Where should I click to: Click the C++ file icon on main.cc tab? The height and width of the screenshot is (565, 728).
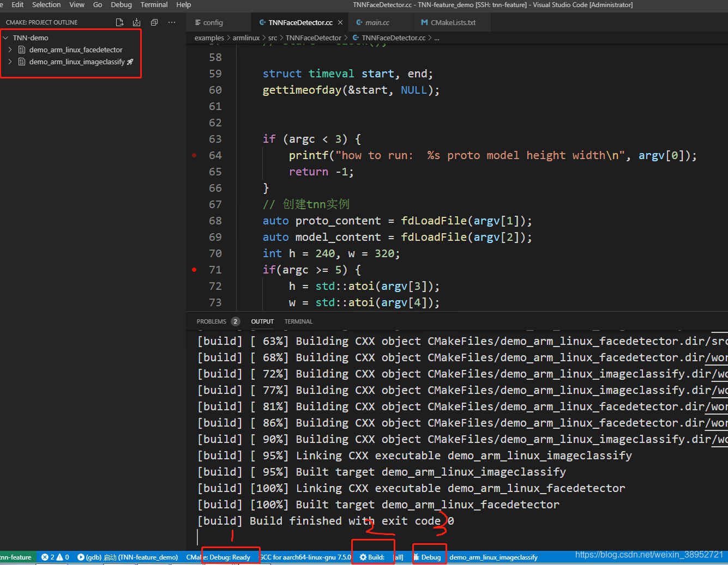pyautogui.click(x=359, y=22)
